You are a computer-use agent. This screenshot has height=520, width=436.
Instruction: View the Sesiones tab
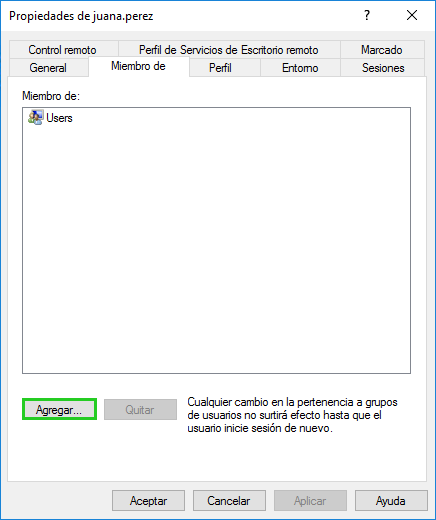click(x=383, y=68)
